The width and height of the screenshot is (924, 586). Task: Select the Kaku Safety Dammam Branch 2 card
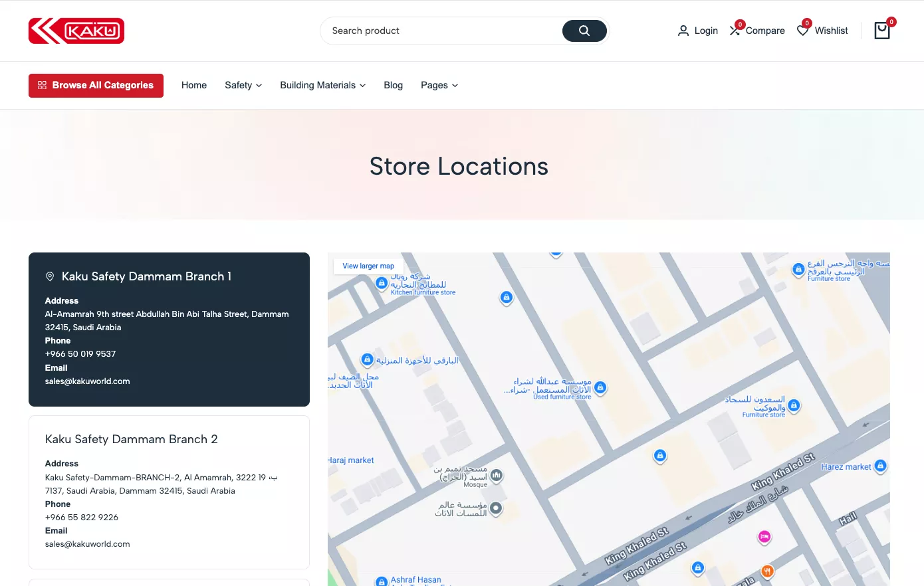(x=169, y=492)
